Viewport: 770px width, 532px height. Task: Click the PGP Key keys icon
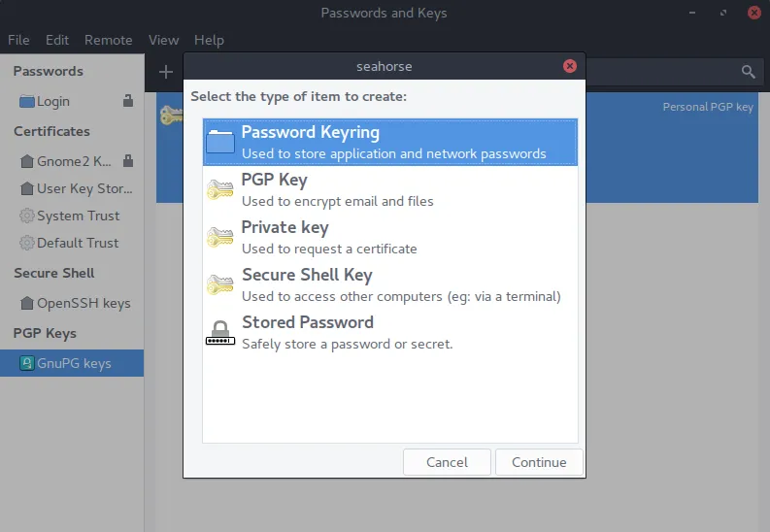(x=220, y=189)
